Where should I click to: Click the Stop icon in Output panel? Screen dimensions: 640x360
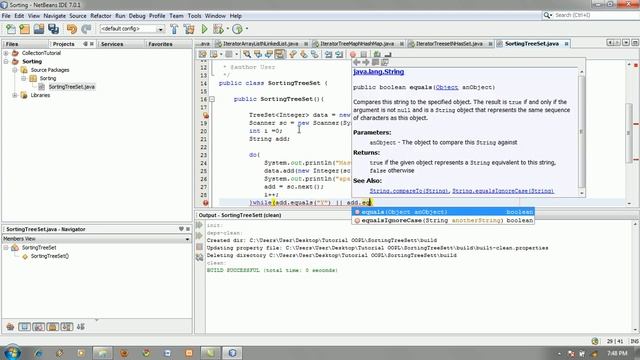click(x=199, y=247)
